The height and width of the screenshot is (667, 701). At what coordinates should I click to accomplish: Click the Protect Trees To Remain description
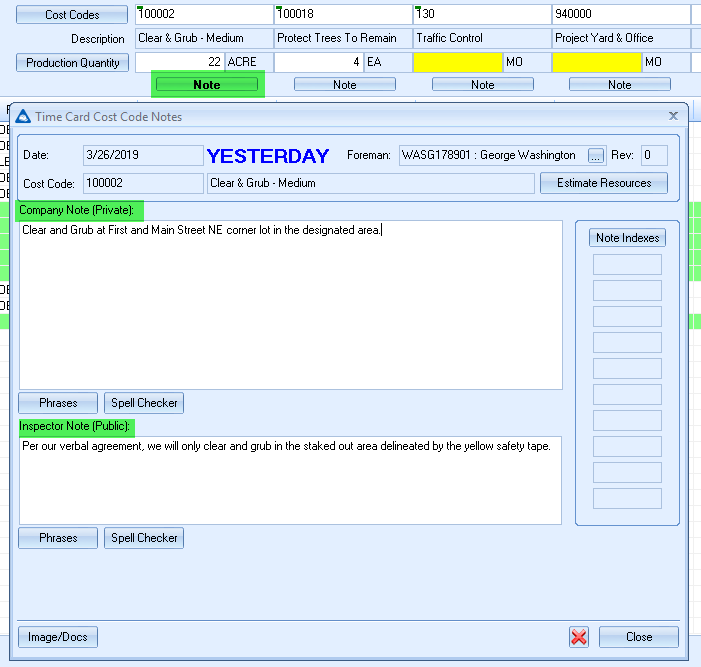[343, 38]
